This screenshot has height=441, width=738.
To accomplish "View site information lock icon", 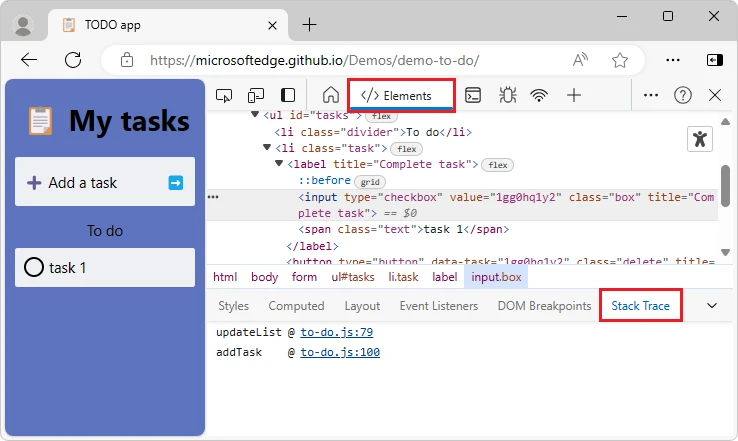I will click(127, 60).
